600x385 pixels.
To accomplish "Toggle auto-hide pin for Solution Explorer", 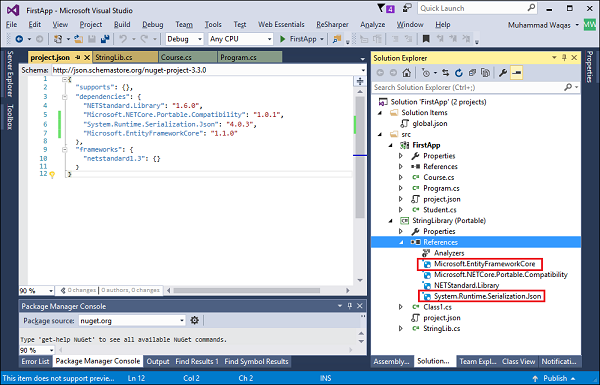I will [564, 58].
